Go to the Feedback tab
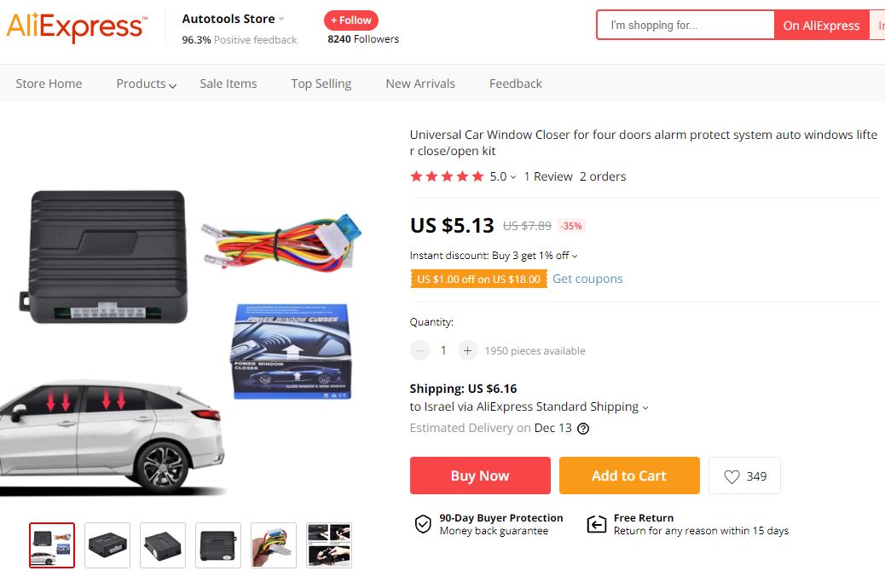 tap(515, 84)
